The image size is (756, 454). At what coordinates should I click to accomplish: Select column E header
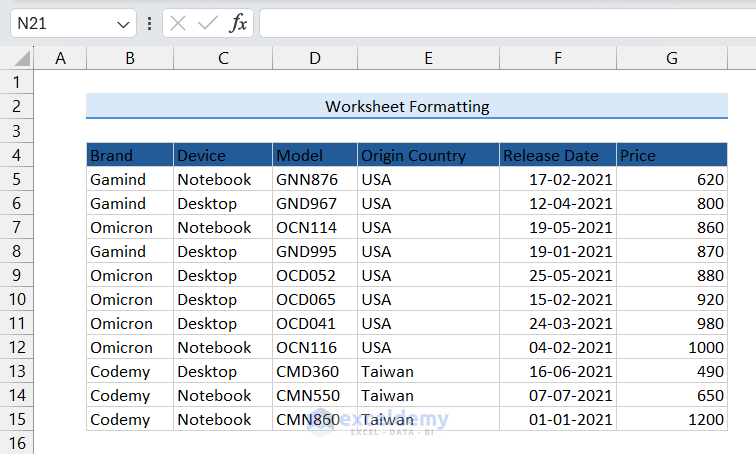tap(428, 58)
